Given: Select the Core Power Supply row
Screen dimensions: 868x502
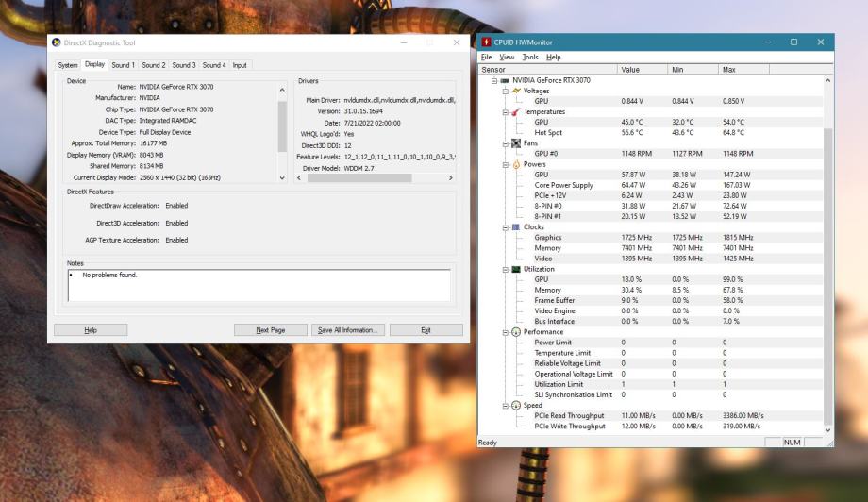Looking at the screenshot, I should (x=650, y=185).
